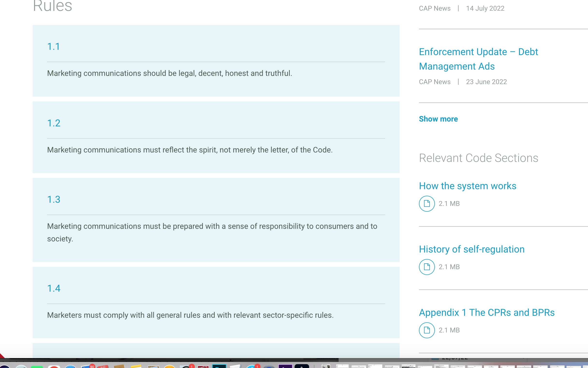Select the rule 1.1 heading number
The width and height of the screenshot is (588, 368).
pos(54,46)
